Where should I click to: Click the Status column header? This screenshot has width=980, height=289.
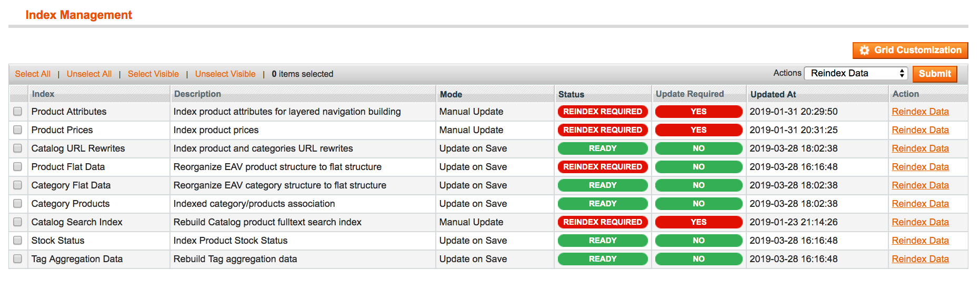[571, 95]
